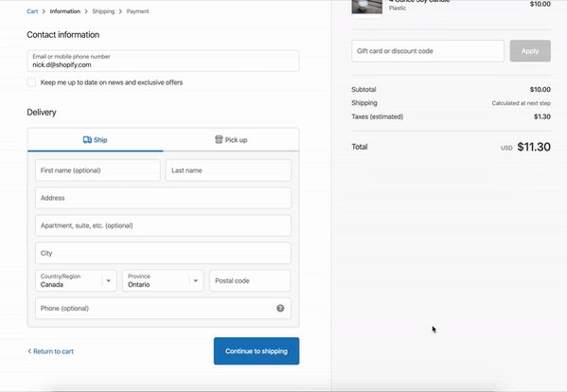Go to Cart breadcrumb link

[x=32, y=11]
